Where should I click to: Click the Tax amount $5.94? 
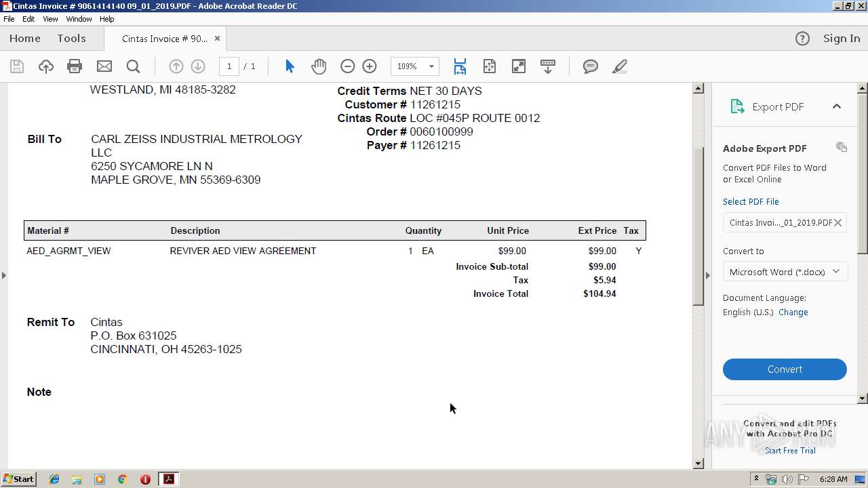point(605,280)
